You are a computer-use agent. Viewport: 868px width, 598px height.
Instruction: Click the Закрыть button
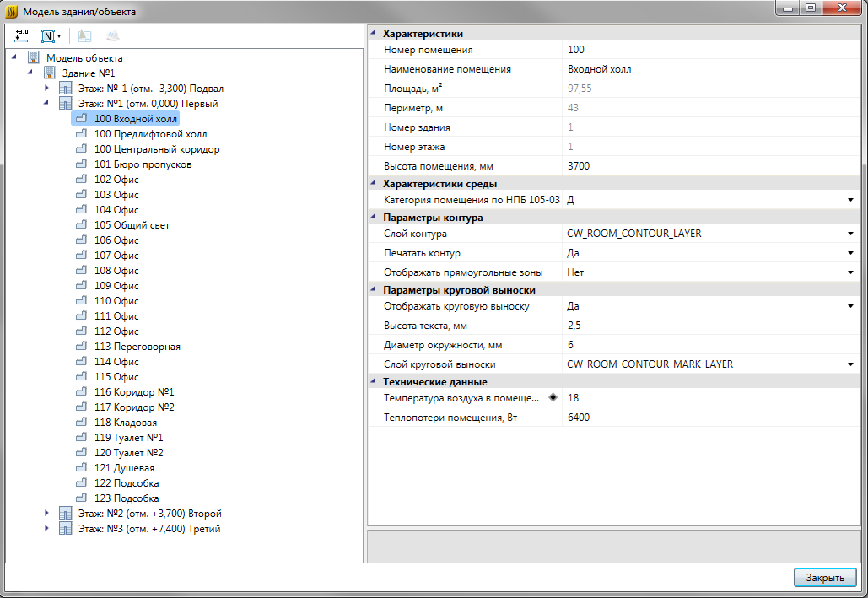(x=825, y=578)
